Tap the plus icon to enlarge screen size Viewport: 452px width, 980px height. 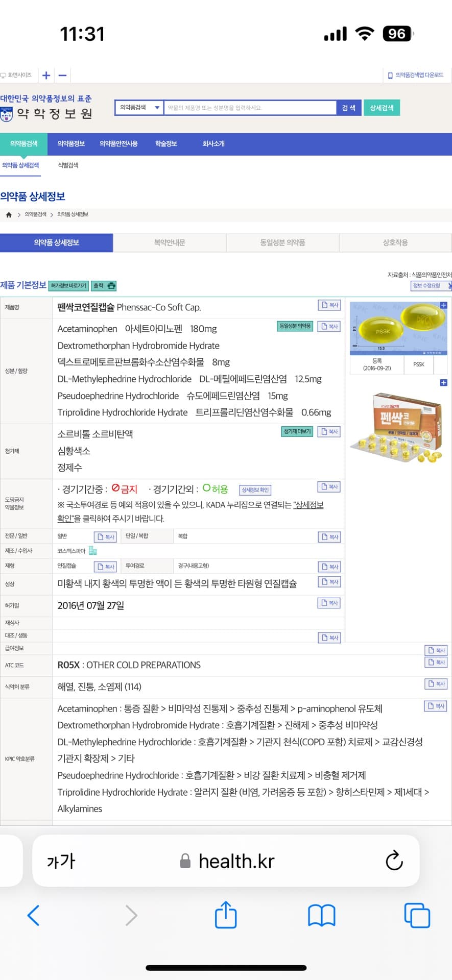tap(46, 76)
